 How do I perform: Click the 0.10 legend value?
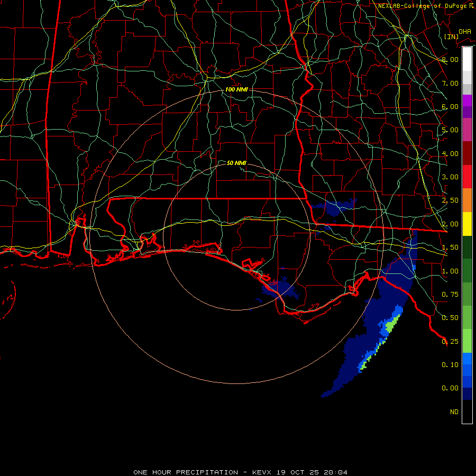click(x=450, y=365)
